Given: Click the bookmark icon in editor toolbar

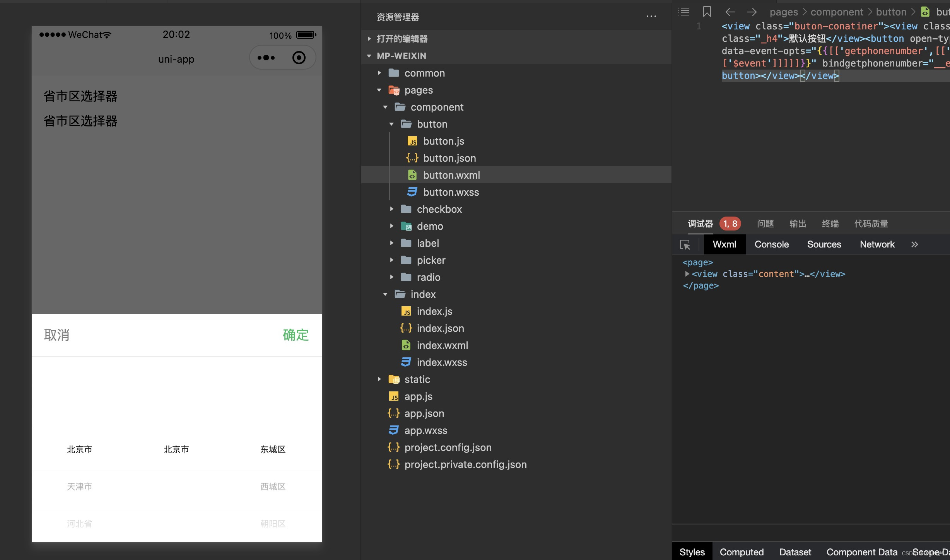Looking at the screenshot, I should pyautogui.click(x=707, y=12).
